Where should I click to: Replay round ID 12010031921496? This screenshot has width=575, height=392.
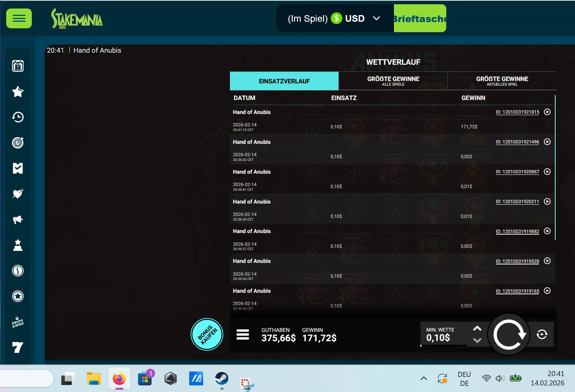[x=547, y=142]
